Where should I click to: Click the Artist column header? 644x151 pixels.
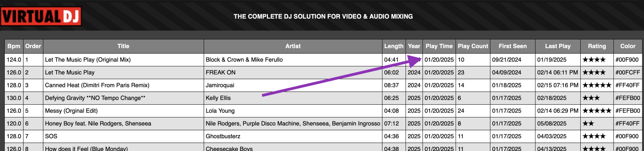click(x=293, y=46)
